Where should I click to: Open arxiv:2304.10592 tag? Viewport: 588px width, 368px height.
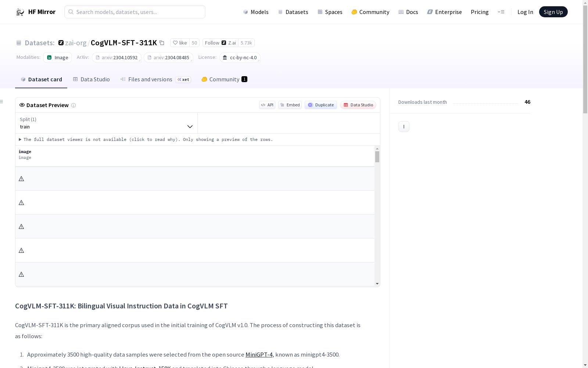[116, 57]
